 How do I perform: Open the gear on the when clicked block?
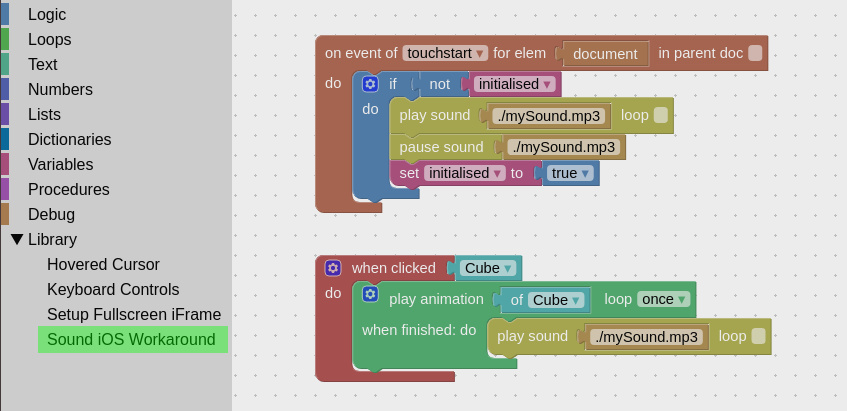[333, 268]
